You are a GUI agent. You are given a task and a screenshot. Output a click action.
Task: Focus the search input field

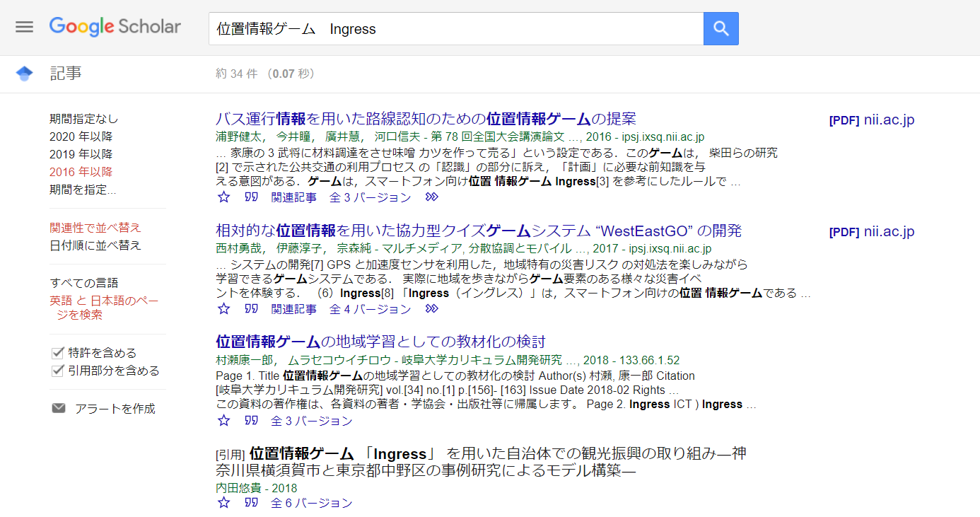456,29
